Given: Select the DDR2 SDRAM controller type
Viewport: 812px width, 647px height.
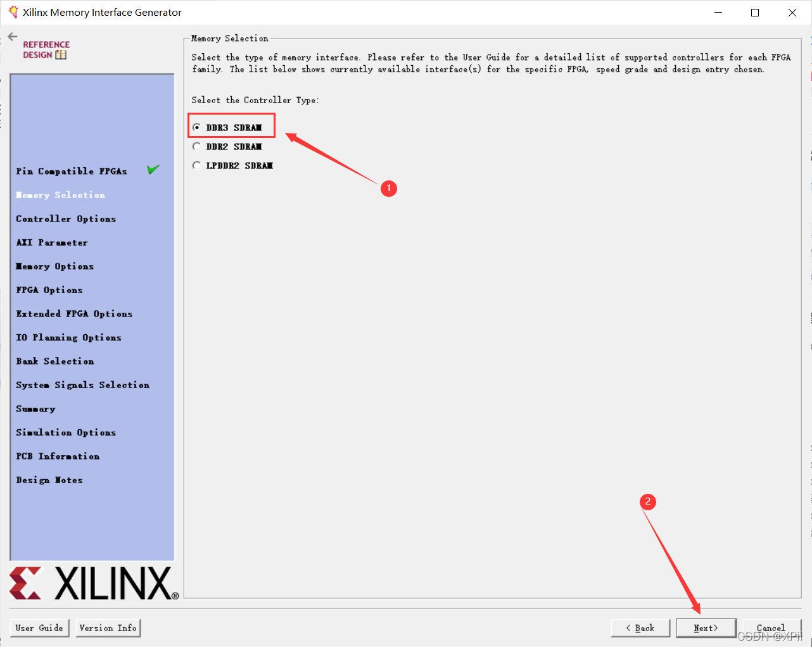Looking at the screenshot, I should (197, 146).
